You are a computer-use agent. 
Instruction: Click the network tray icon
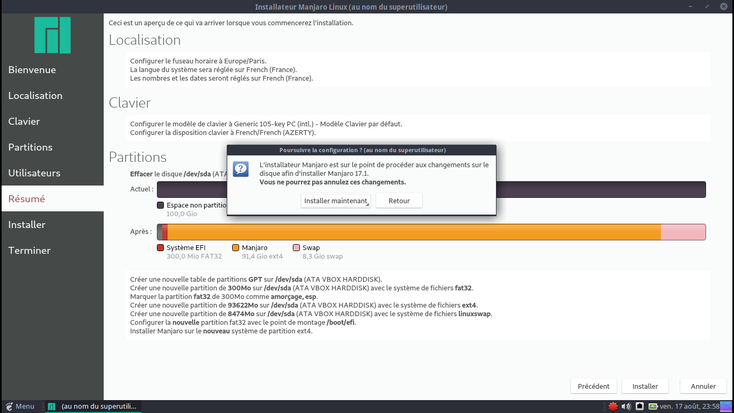pos(639,406)
